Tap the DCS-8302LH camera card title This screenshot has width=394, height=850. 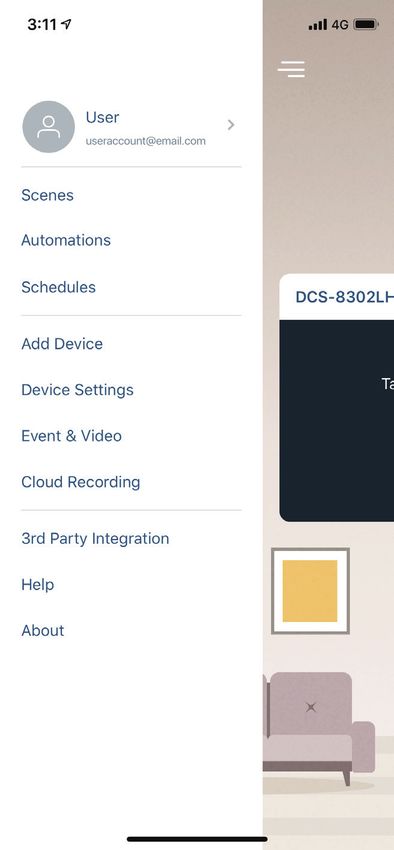pyautogui.click(x=345, y=297)
